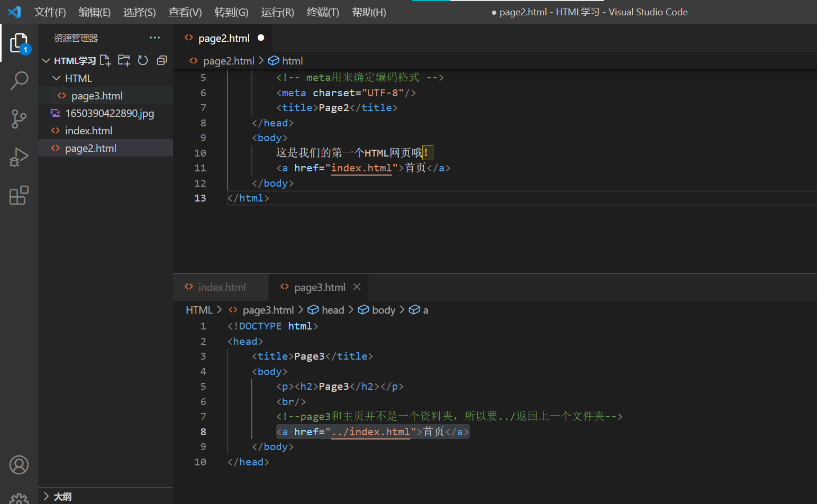This screenshot has height=504, width=817.
Task: Click the body breadcrumb in page3.html
Action: 383,310
